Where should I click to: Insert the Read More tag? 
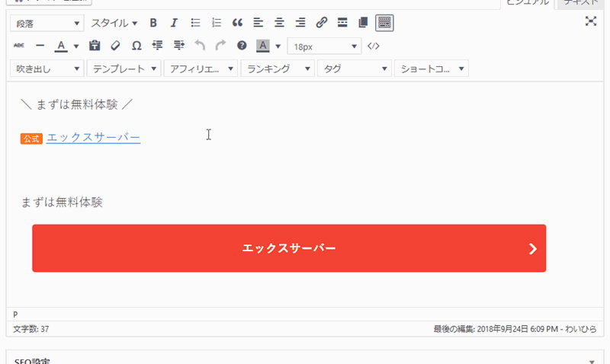point(342,23)
